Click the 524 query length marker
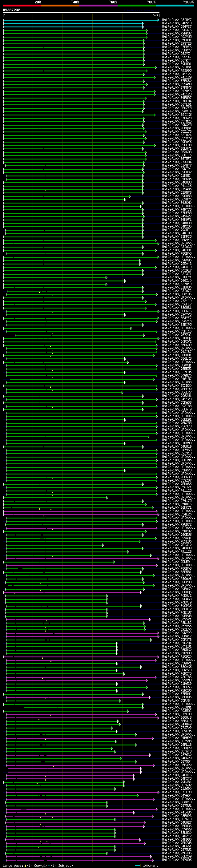Image resolution: width=197 pixels, height=868 pixels. pyautogui.click(x=155, y=15)
